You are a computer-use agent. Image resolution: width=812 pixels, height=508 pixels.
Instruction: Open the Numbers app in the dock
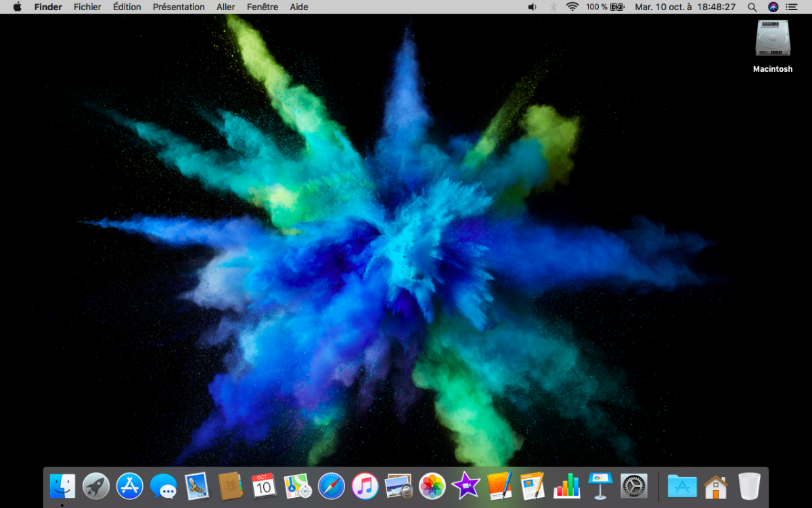(566, 486)
